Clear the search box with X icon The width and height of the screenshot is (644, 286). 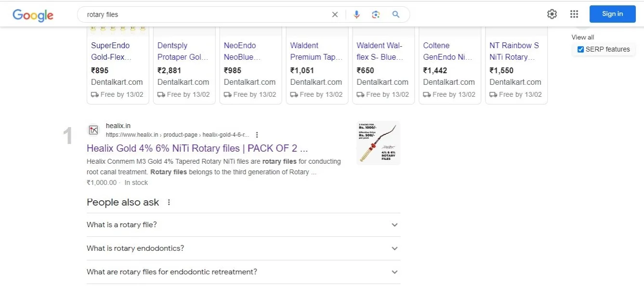(x=335, y=14)
